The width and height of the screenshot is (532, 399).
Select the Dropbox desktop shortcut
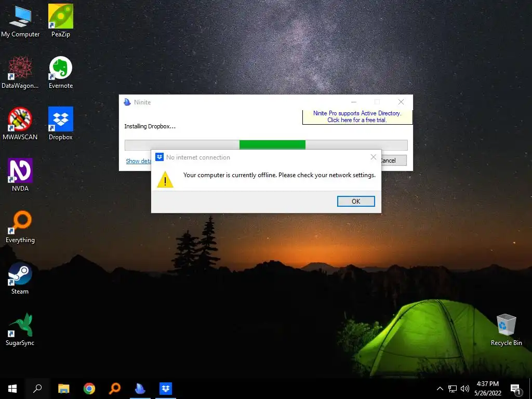point(61,124)
